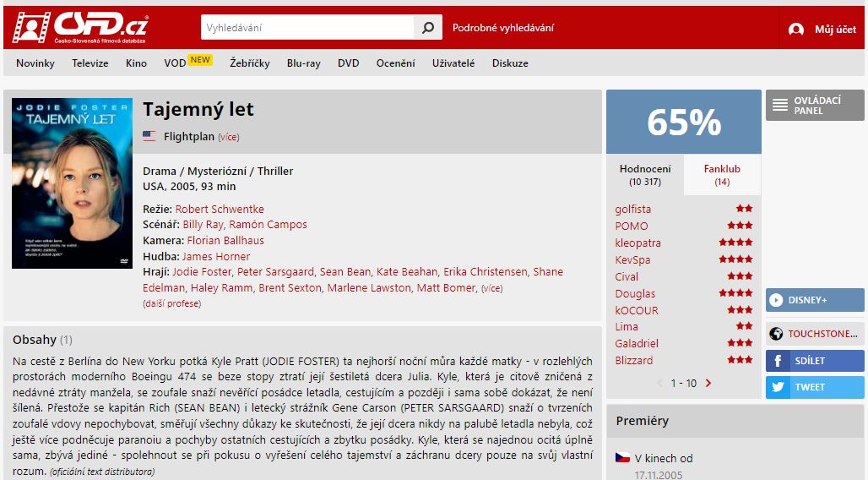Click the Disney+ play icon
The image size is (868, 480).
coord(776,300)
